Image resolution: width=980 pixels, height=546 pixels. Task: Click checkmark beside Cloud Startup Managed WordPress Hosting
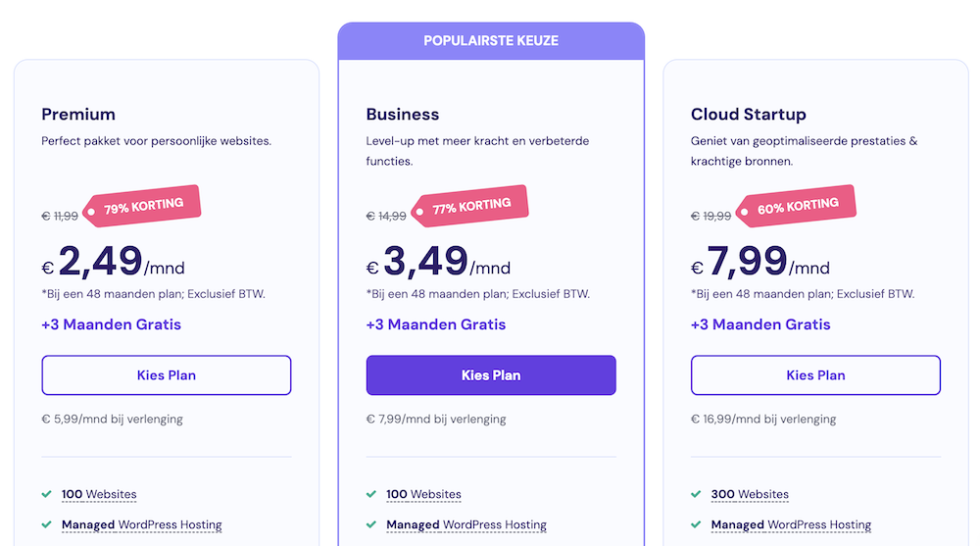point(696,524)
